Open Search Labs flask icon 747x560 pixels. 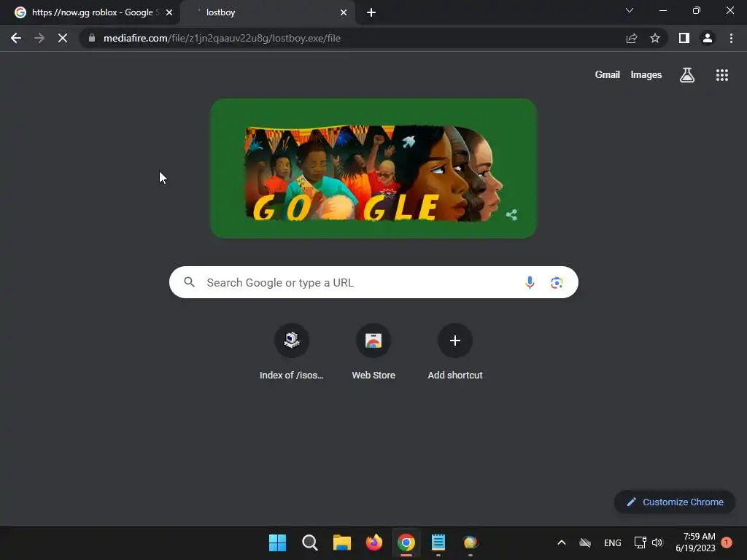point(687,75)
